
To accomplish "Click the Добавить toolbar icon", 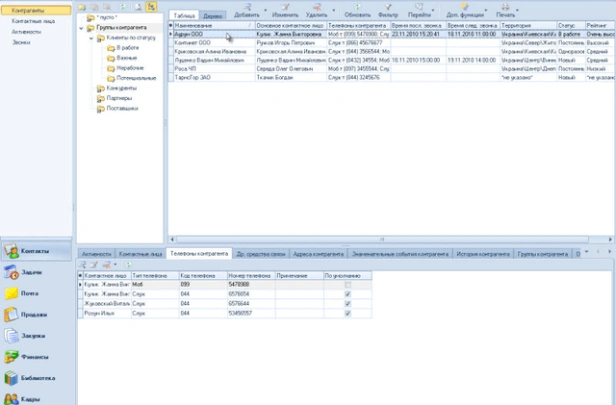I will (x=247, y=7).
